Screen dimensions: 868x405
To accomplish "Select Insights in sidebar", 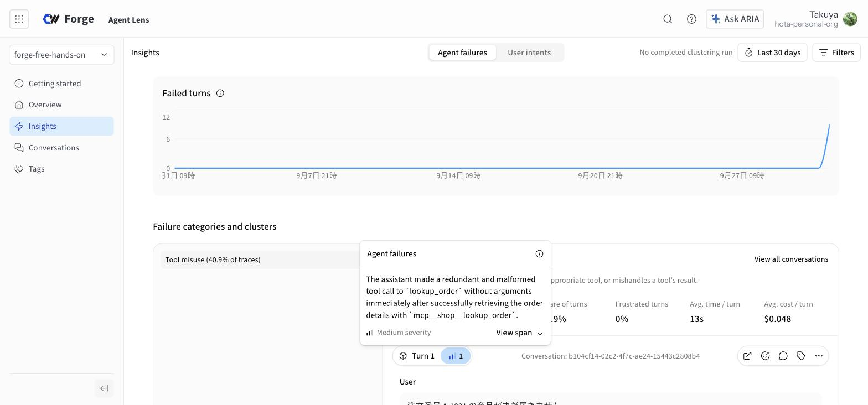I will [x=61, y=126].
